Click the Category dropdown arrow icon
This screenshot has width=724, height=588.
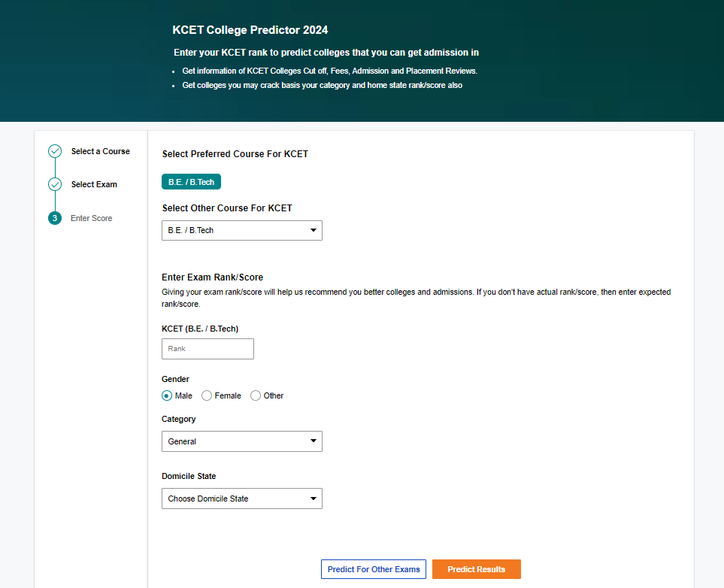(314, 441)
